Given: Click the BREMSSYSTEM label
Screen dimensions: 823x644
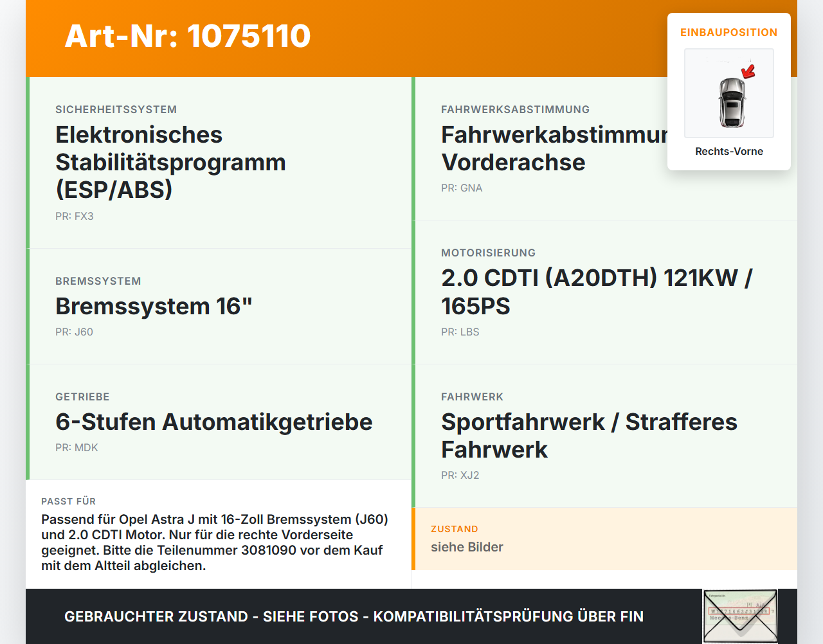Looking at the screenshot, I should tap(98, 281).
